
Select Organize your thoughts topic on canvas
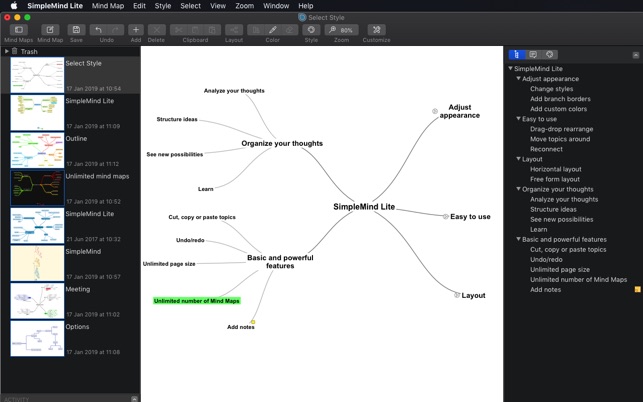click(282, 143)
